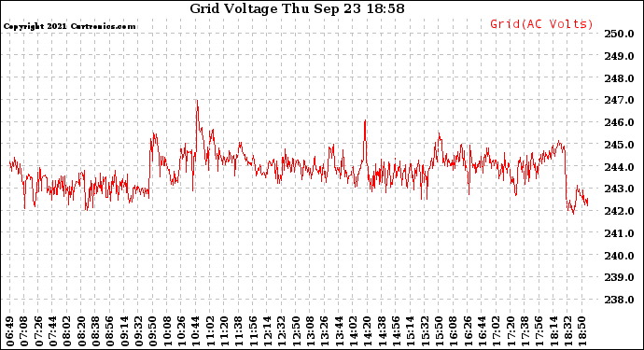Click the 239.0 y-axis label
Viewport: 644px width, 350px height.
click(x=619, y=277)
